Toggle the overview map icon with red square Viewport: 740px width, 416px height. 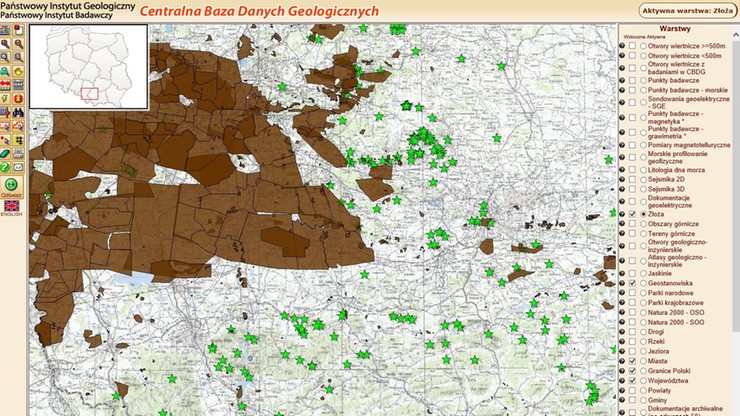[x=18, y=30]
